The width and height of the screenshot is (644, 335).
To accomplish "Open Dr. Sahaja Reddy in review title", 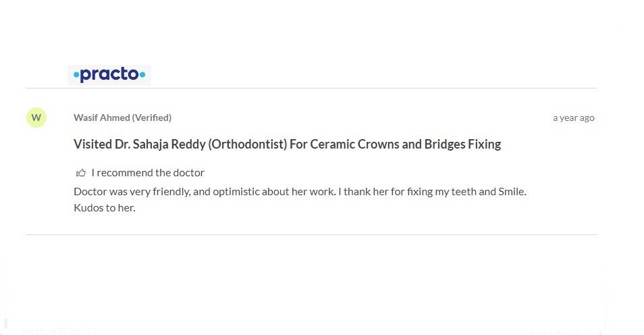I will coord(156,144).
